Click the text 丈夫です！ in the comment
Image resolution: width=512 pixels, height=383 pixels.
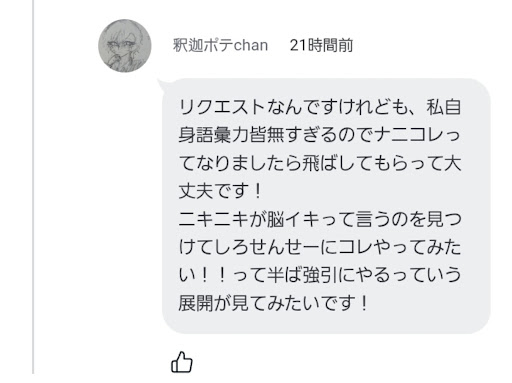(220, 191)
